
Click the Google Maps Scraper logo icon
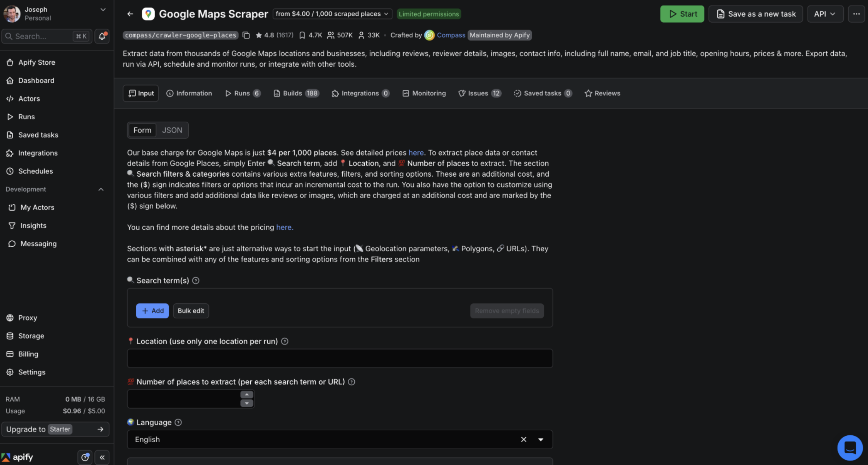tap(148, 14)
